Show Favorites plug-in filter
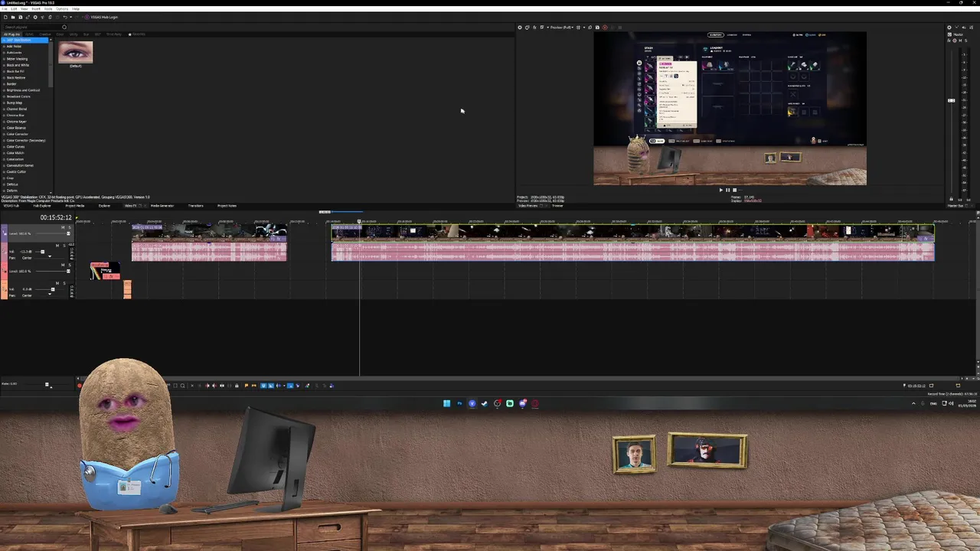 coord(137,34)
